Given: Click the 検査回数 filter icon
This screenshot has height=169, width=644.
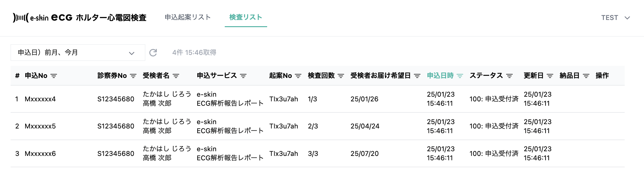Looking at the screenshot, I should pyautogui.click(x=341, y=76).
